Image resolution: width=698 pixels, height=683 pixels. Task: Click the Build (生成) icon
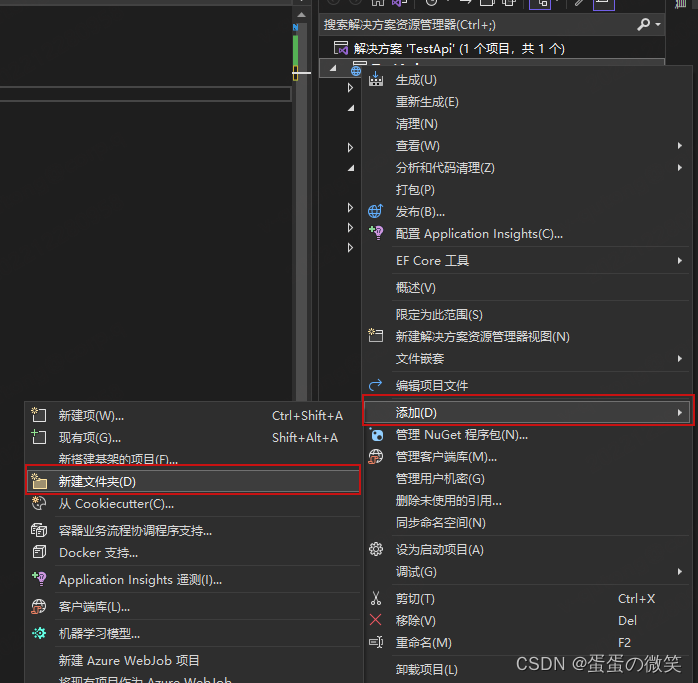[x=376, y=79]
